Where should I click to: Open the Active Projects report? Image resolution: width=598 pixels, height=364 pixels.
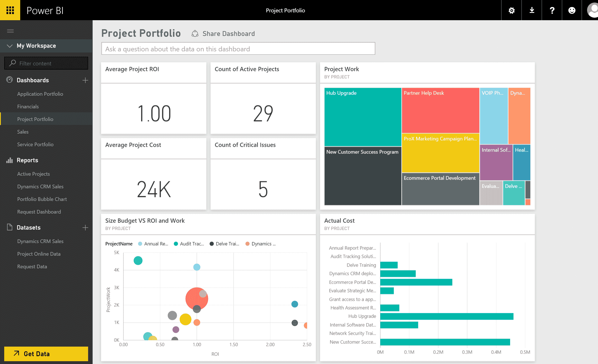tap(33, 174)
